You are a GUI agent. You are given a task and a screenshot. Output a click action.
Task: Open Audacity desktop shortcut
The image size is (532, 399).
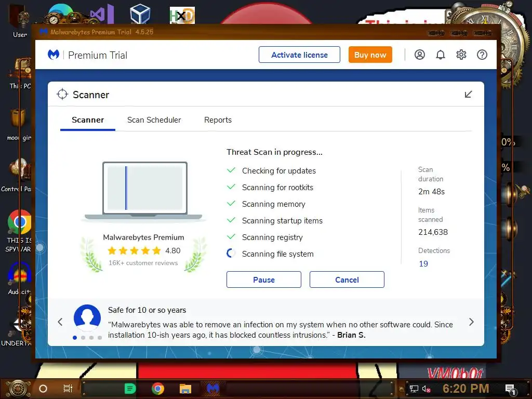[x=19, y=278]
